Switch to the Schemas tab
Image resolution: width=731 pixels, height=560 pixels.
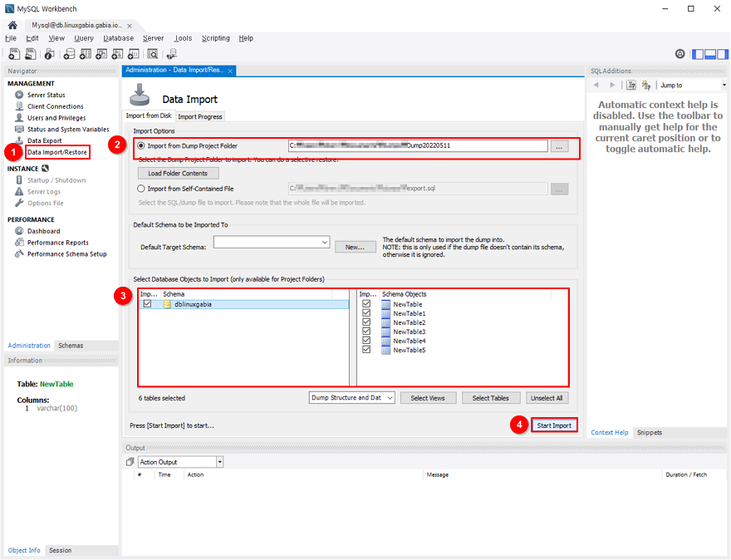click(x=71, y=346)
